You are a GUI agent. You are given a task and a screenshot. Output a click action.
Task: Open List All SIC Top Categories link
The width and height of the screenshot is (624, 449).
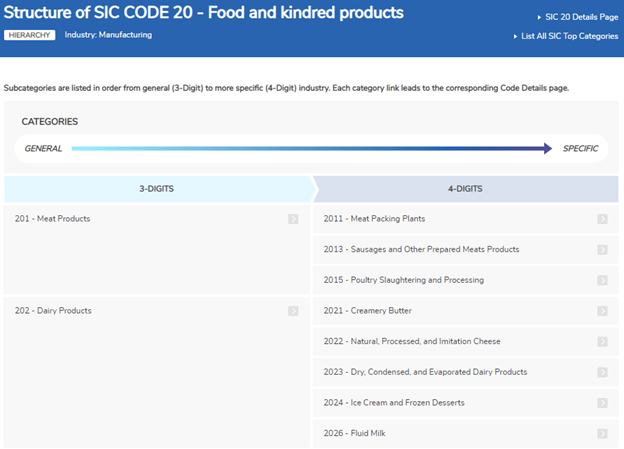[569, 36]
